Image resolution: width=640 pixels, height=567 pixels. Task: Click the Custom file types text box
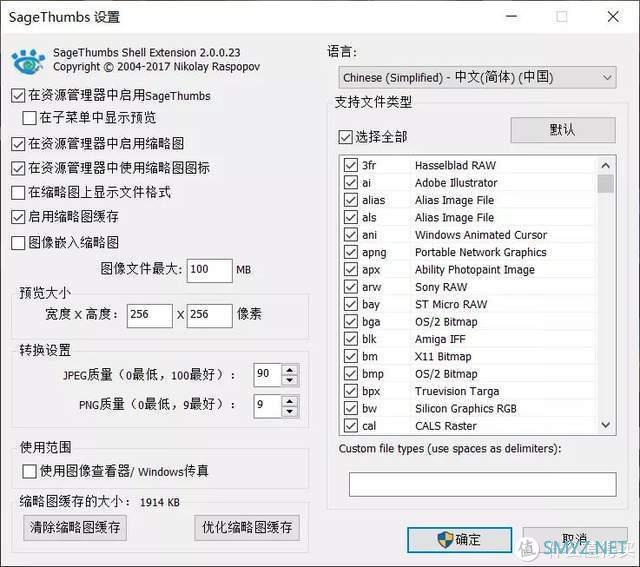pyautogui.click(x=482, y=485)
